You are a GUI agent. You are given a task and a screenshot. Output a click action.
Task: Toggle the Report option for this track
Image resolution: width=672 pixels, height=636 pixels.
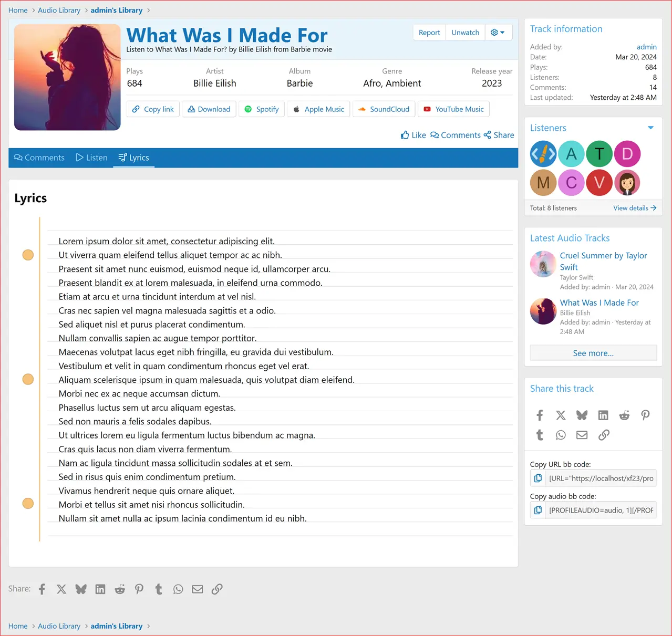click(429, 32)
